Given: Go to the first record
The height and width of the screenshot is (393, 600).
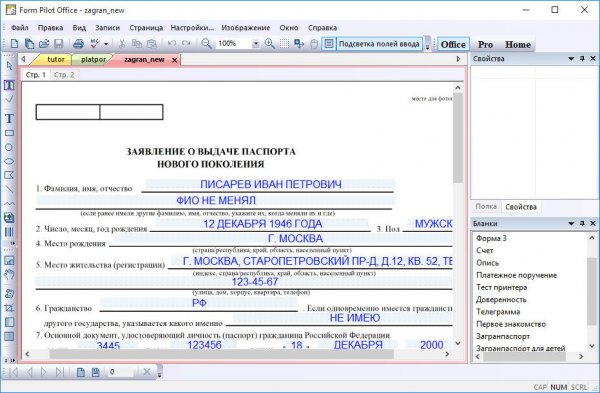Looking at the screenshot, I should click(x=14, y=372).
